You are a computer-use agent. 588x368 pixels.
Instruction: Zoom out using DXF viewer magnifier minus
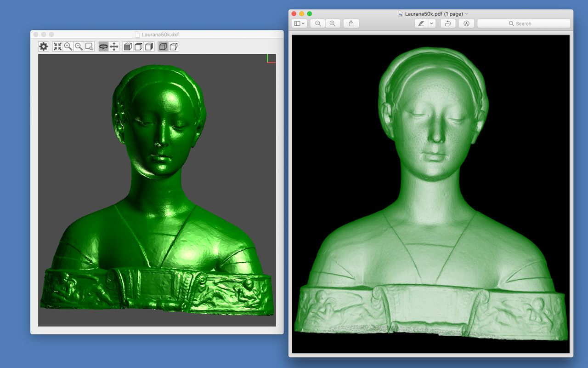click(x=79, y=46)
